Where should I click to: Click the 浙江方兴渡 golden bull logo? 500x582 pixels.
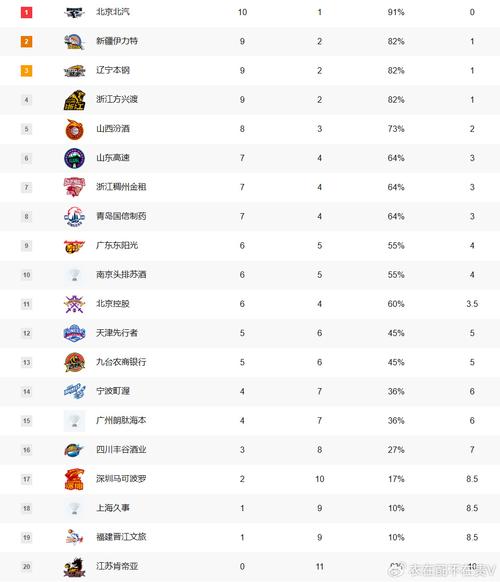tap(74, 100)
